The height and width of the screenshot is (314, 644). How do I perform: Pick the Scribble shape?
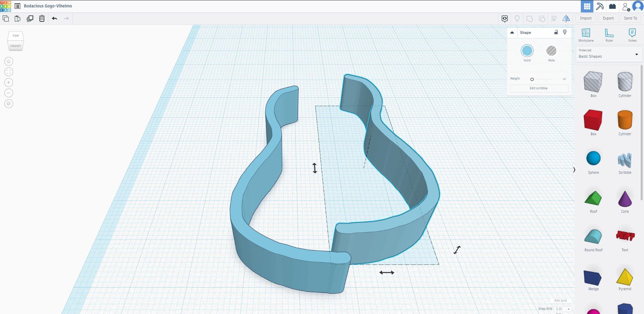point(625,161)
